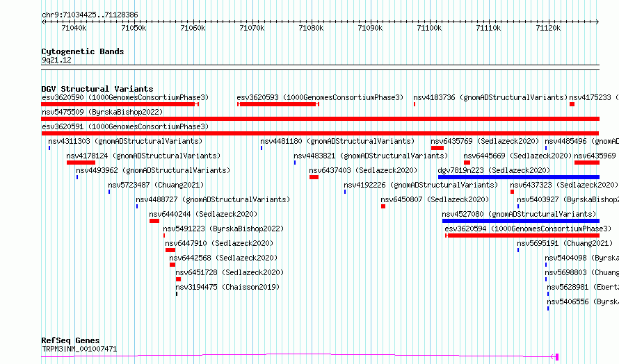Open nsv4178124 variant label
This screenshot has height=364, width=619.
pyautogui.click(x=143, y=156)
